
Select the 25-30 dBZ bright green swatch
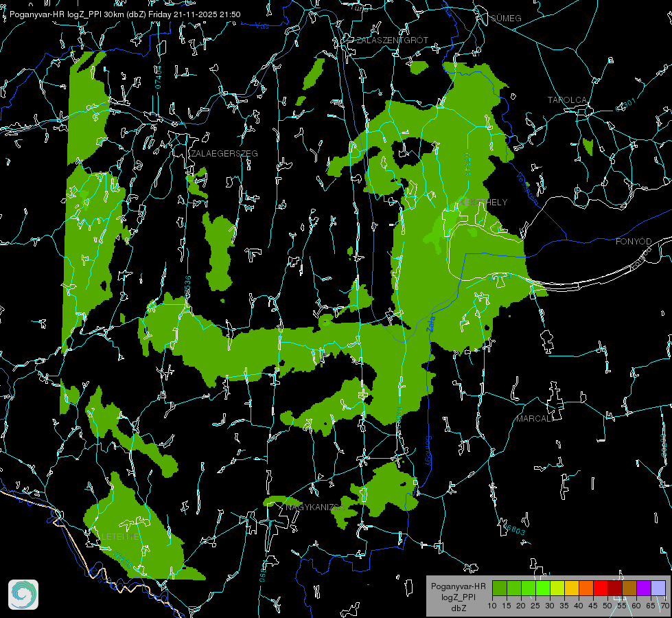[x=543, y=588]
